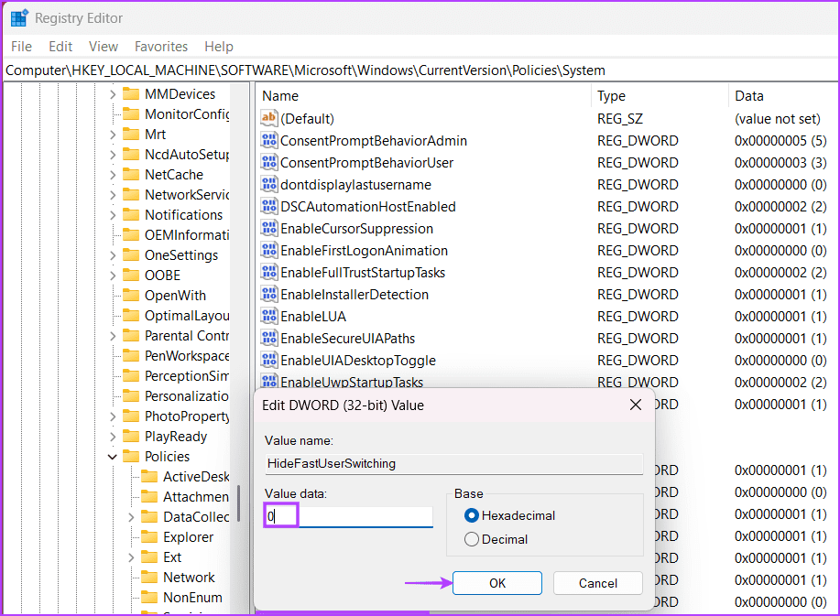Click the EnableFirstLogonAnimation DWORD icon
Screen dimensions: 840x616
coord(269,250)
